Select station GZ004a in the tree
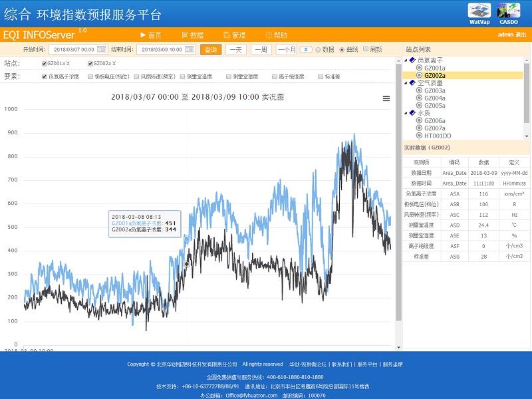The height and width of the screenshot is (399, 532). [x=434, y=98]
